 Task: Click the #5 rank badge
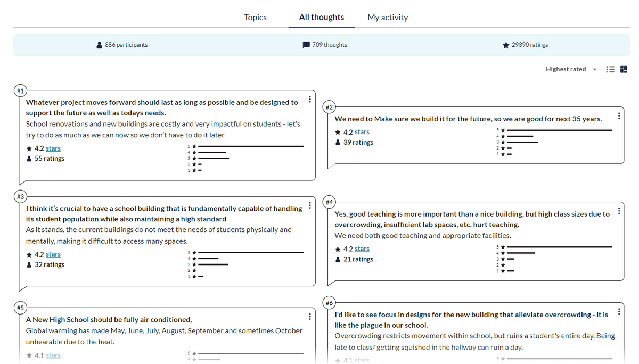[20, 308]
